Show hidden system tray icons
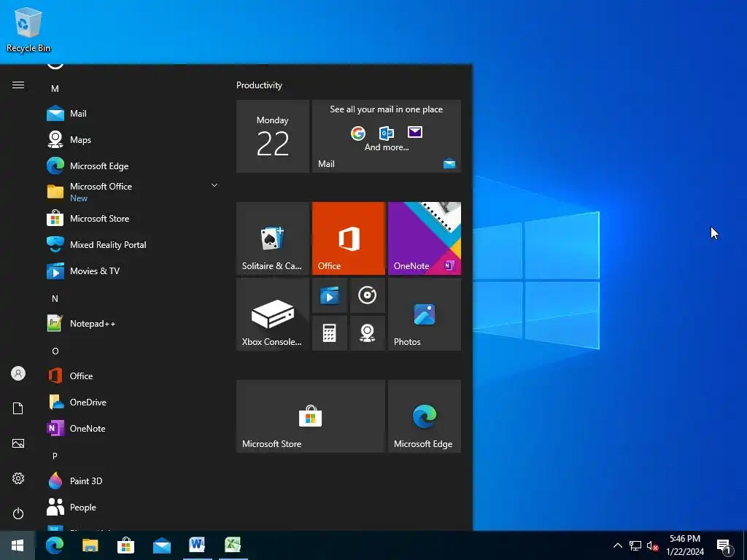The height and width of the screenshot is (560, 747). tap(617, 545)
